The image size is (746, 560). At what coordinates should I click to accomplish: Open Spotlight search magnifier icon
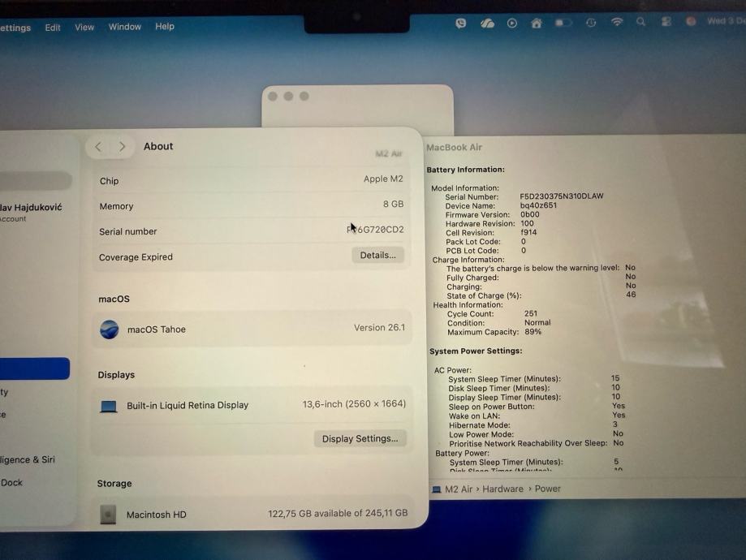coord(640,22)
